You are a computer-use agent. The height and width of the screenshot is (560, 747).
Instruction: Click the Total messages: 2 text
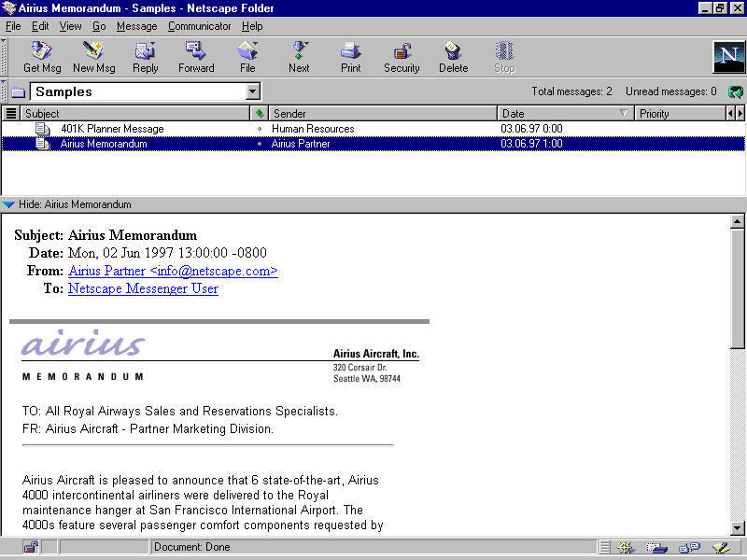point(571,91)
